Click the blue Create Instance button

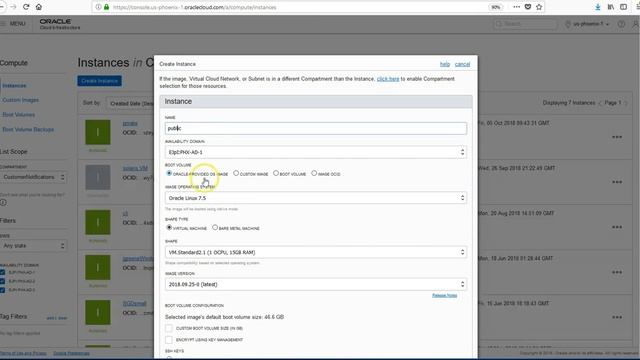[x=100, y=81]
